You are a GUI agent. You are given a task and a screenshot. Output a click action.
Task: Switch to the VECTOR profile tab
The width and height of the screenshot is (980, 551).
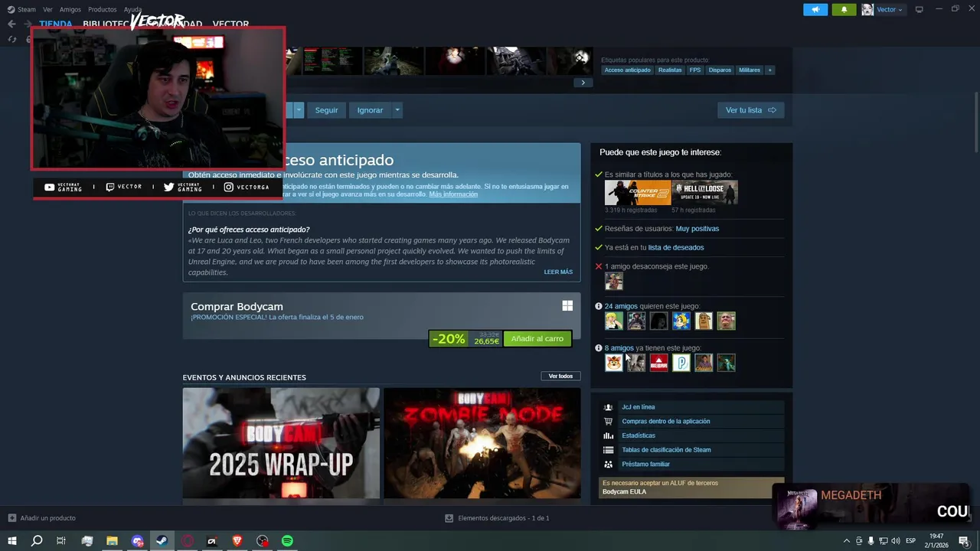click(x=230, y=24)
